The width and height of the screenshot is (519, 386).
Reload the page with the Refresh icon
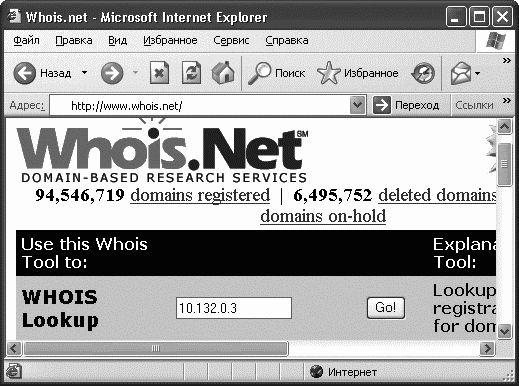coord(191,73)
